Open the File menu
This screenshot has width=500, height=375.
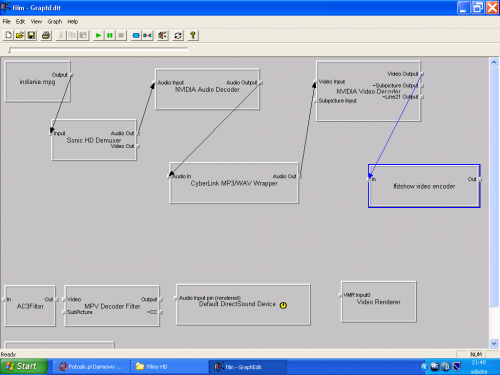(x=7, y=22)
